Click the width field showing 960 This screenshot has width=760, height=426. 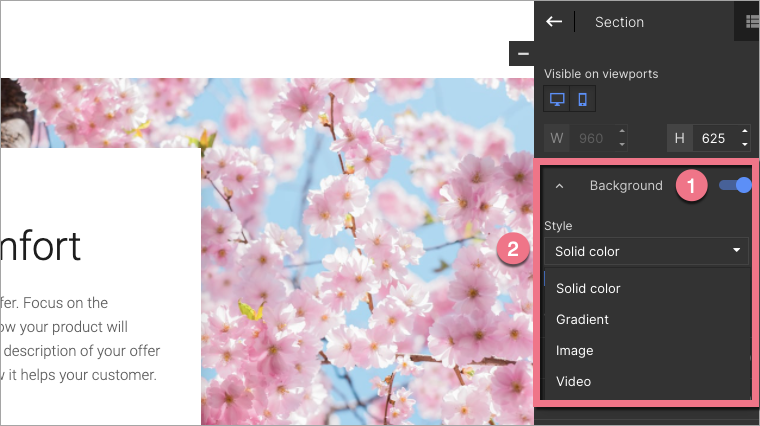point(590,138)
